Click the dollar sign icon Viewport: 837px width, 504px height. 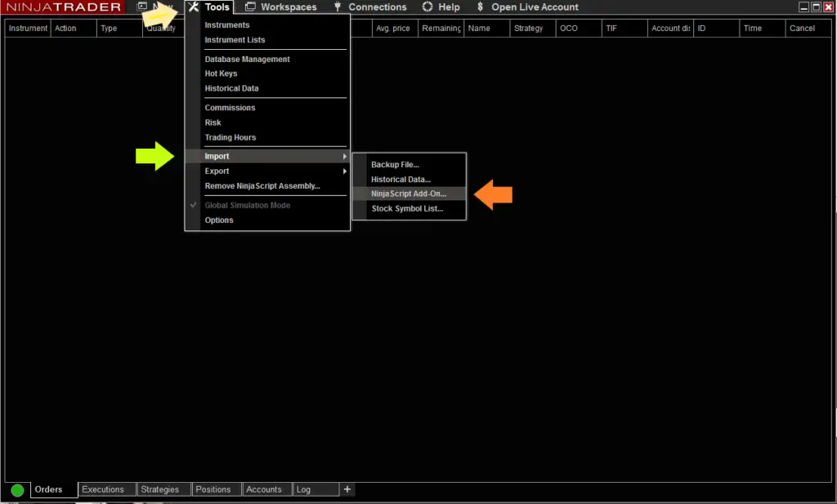(x=480, y=7)
